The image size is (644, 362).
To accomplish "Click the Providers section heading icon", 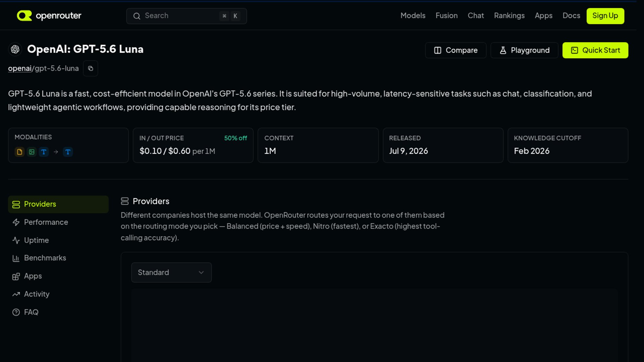I will click(x=125, y=201).
